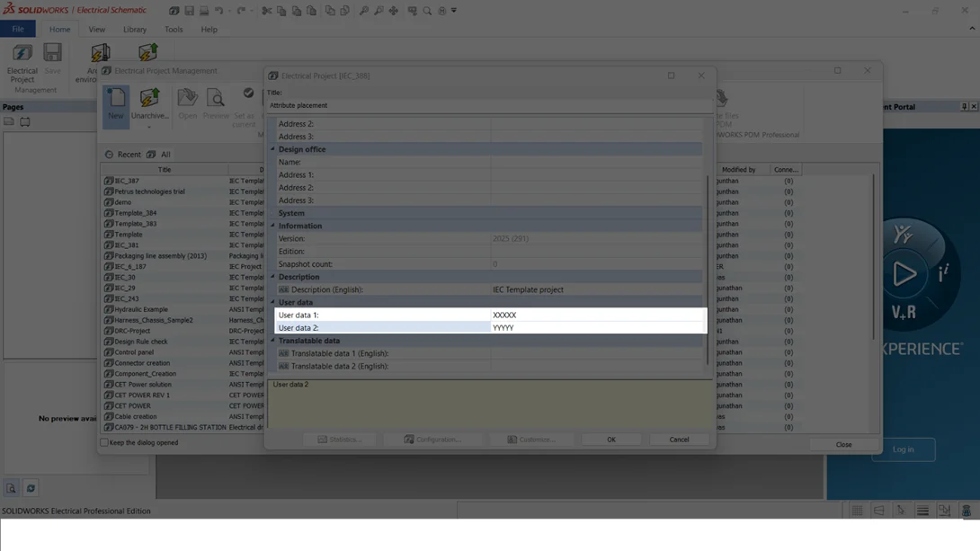Viewport: 980px width, 551px height.
Task: Click the play button in 3DEXPERIENCE compass
Action: [x=904, y=273]
